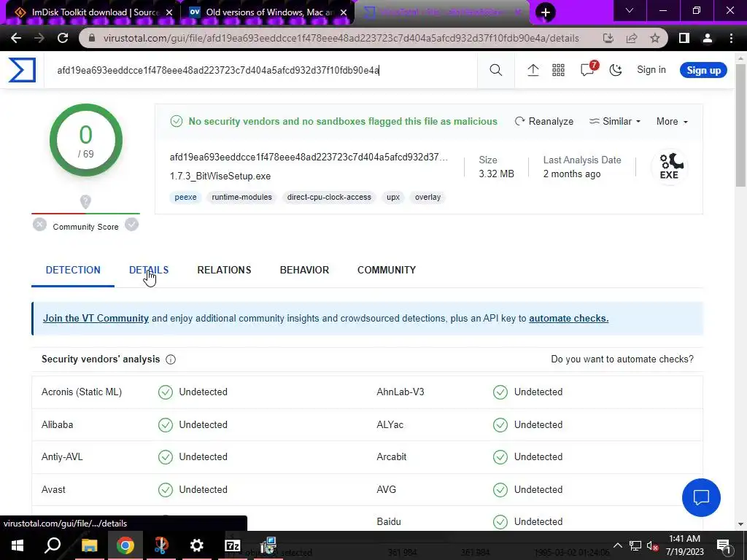The image size is (747, 560).
Task: Click the upx tag
Action: click(393, 197)
